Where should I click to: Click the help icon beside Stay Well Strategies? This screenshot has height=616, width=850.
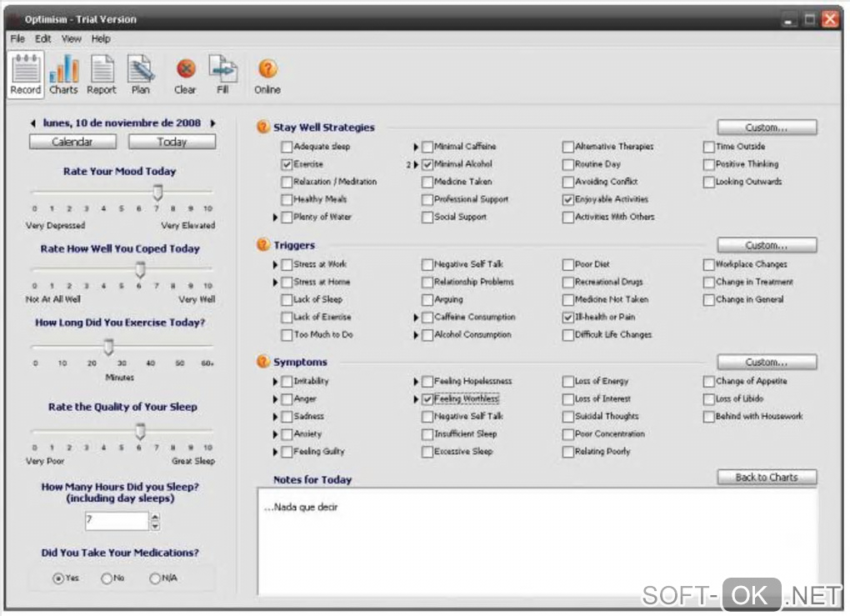point(262,127)
